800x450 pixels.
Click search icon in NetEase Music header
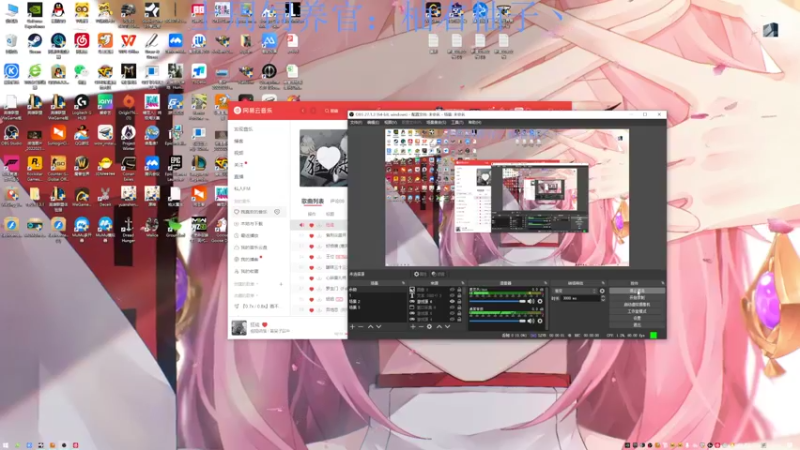click(327, 110)
